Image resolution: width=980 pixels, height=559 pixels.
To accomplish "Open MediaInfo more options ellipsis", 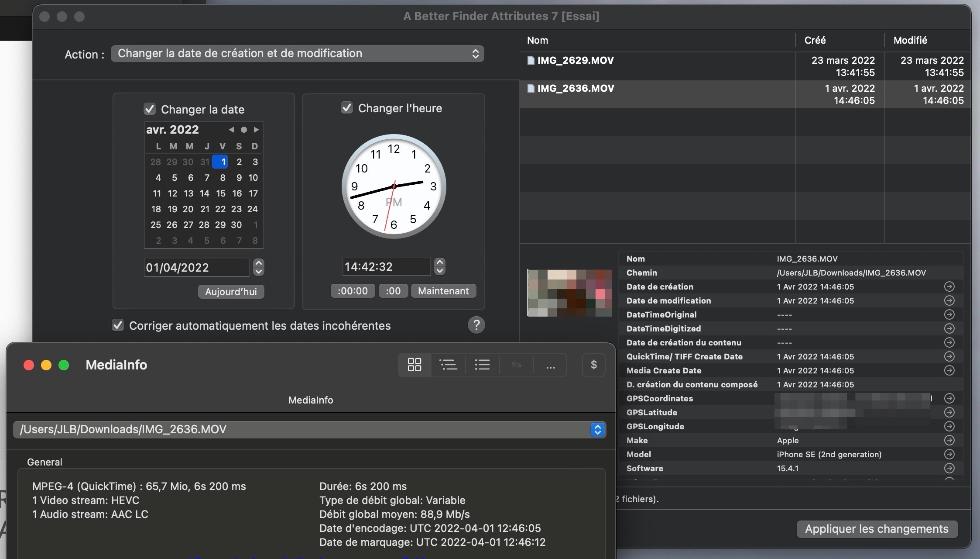I will 550,365.
